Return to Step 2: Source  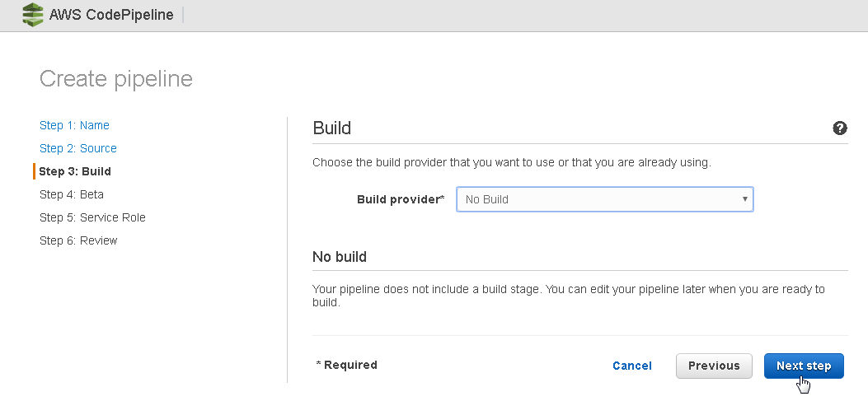click(x=78, y=148)
